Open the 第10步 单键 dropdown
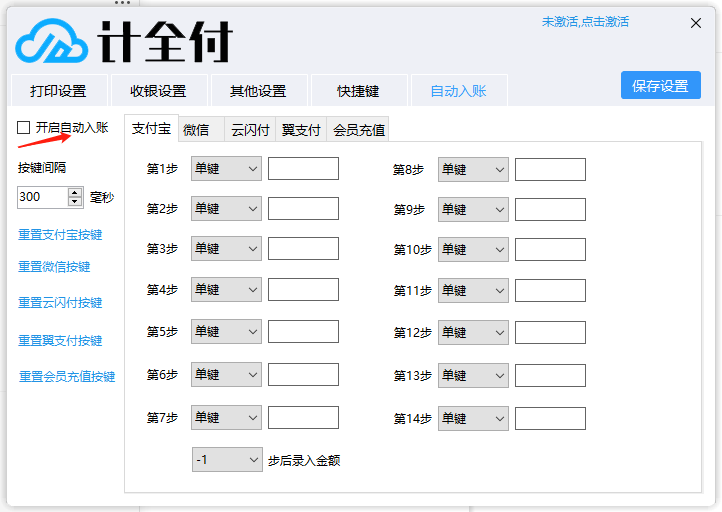The width and height of the screenshot is (722, 512). (x=473, y=250)
